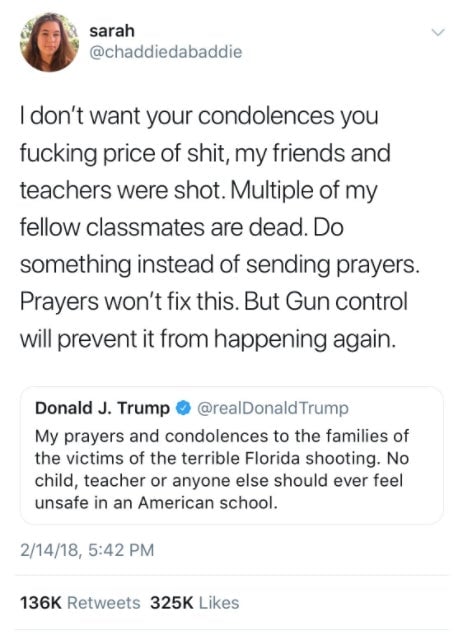This screenshot has width=463, height=635.
Task: Click the "Prayers won't fix this" sentence
Action: [x=128, y=302]
